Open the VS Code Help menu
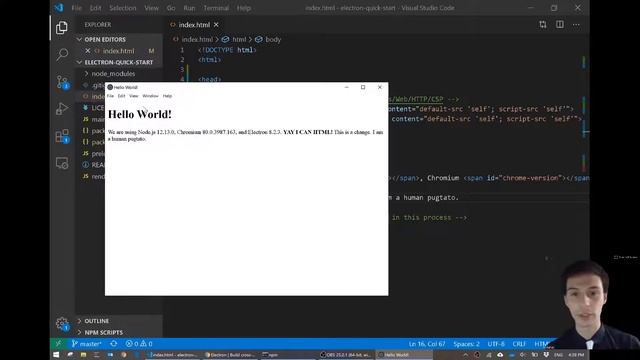The height and width of the screenshot is (360, 640). (244, 8)
